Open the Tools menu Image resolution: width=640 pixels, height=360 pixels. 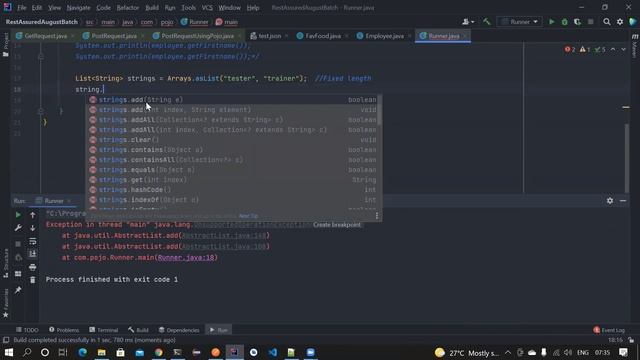click(189, 8)
